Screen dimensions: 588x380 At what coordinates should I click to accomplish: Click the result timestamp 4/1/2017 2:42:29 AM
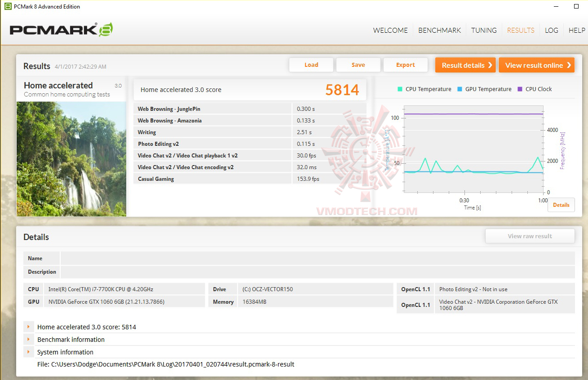click(80, 67)
